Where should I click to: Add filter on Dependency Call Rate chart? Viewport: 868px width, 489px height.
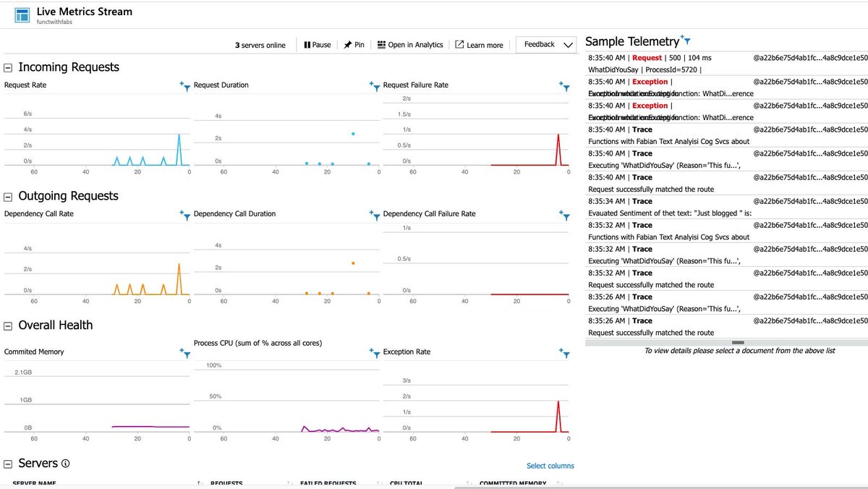[x=185, y=214]
